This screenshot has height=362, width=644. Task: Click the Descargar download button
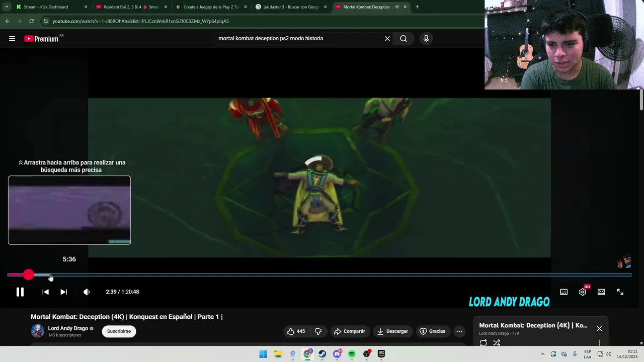tap(393, 331)
